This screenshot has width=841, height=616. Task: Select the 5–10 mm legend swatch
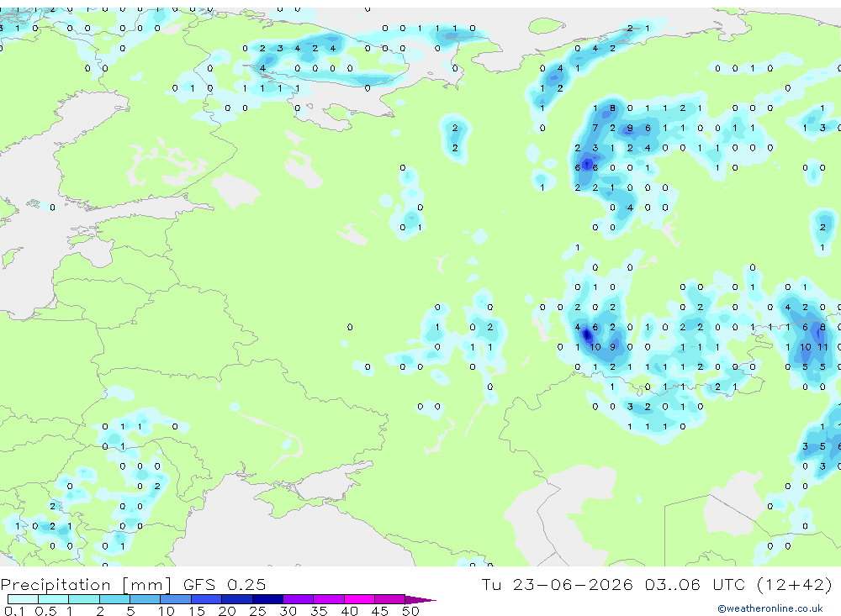point(145,599)
